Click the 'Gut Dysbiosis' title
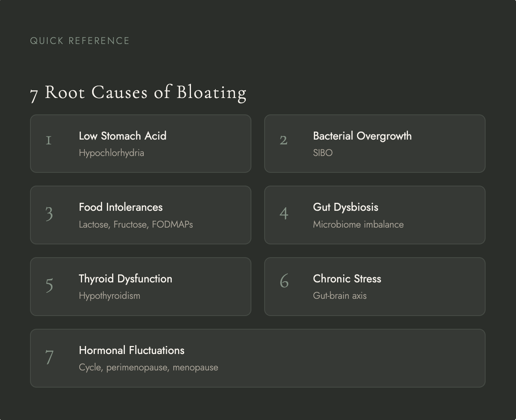The width and height of the screenshot is (516, 420). (x=345, y=207)
